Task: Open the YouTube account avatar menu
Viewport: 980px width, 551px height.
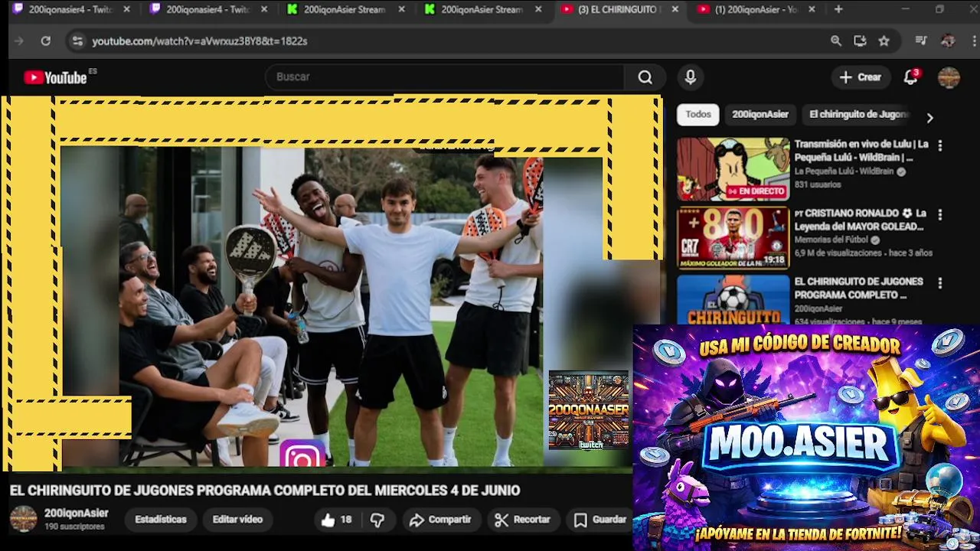Action: [x=949, y=77]
